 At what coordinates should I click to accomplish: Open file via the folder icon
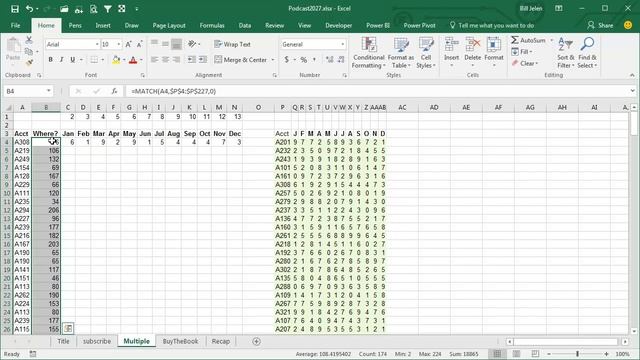click(x=64, y=9)
